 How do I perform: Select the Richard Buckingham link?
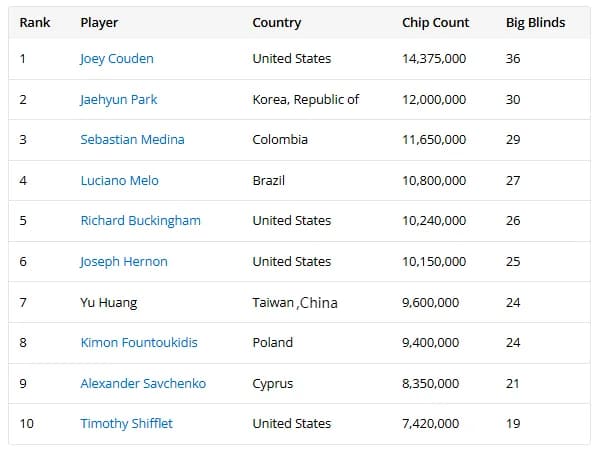click(141, 221)
